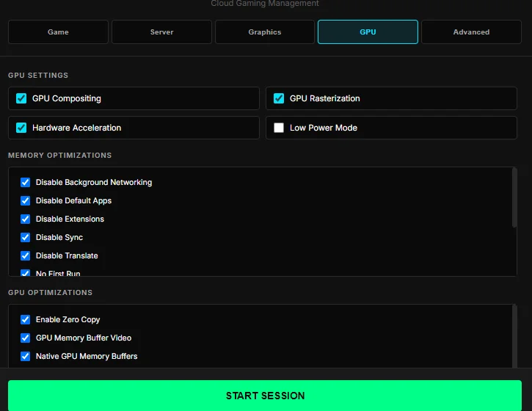Click the MEMORY OPTIMIZATIONS heading
Viewport: 532px width, 411px height.
point(59,156)
